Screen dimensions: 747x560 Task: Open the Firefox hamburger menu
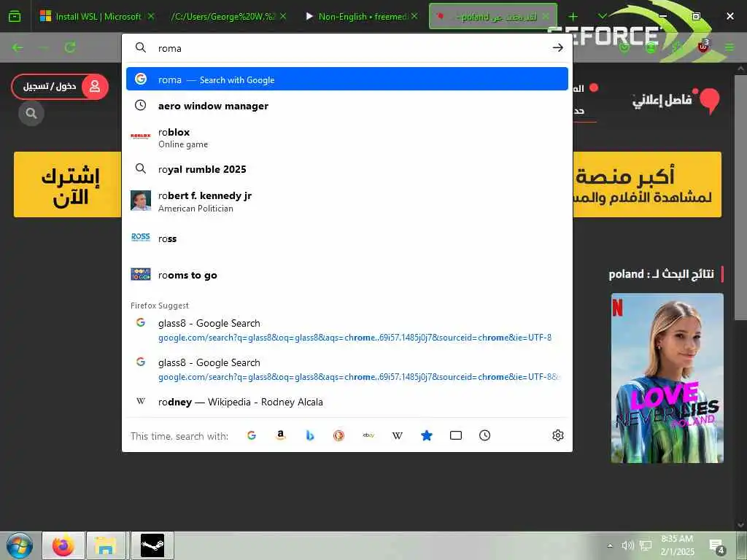coord(729,47)
